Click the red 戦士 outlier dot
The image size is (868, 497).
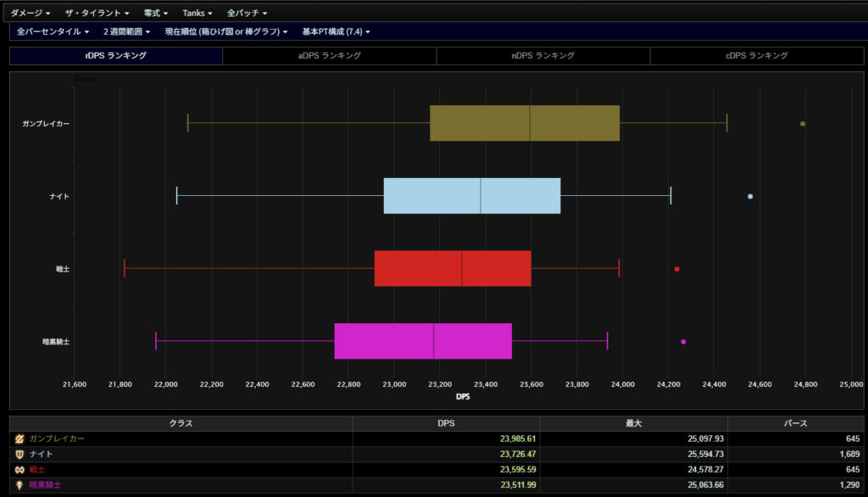click(676, 269)
